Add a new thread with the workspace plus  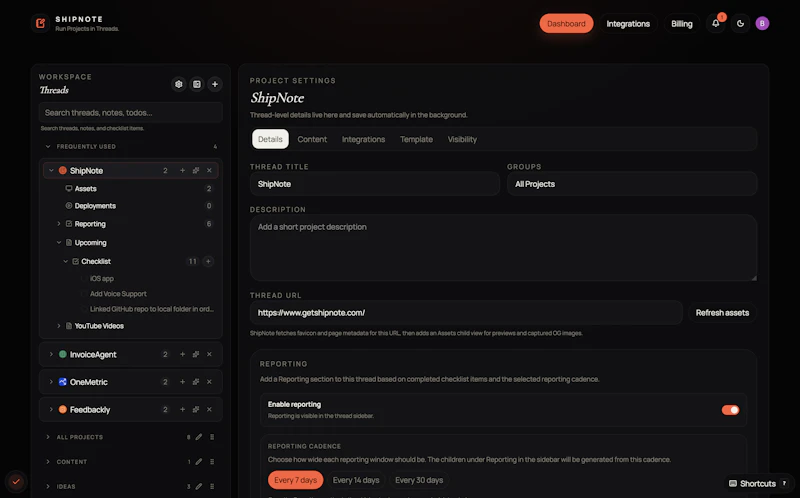click(x=215, y=84)
